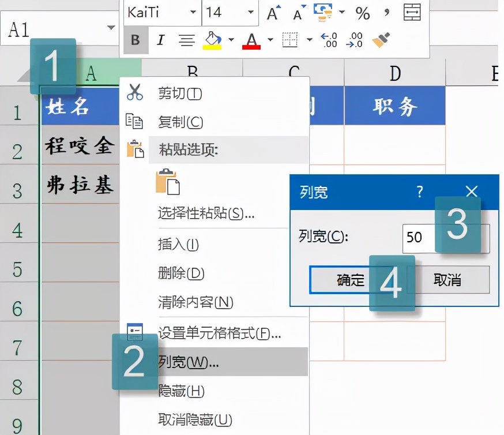
Task: Expand the Name Box dropdown arrow
Action: point(111,27)
